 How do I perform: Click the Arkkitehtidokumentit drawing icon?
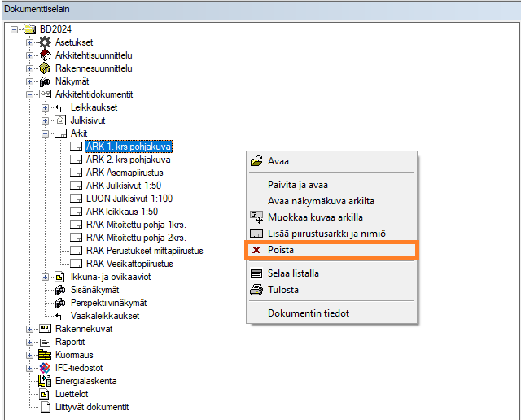pyautogui.click(x=45, y=94)
